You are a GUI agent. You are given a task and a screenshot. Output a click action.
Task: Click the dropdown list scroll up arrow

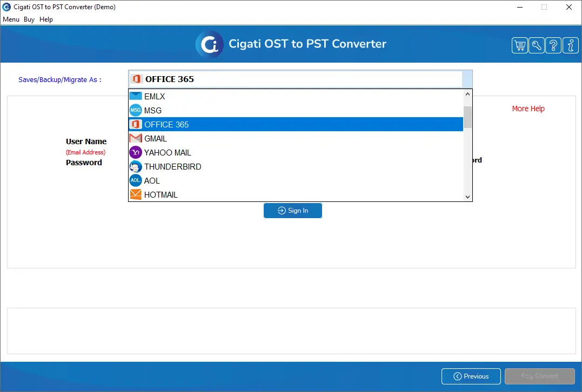[x=467, y=94]
